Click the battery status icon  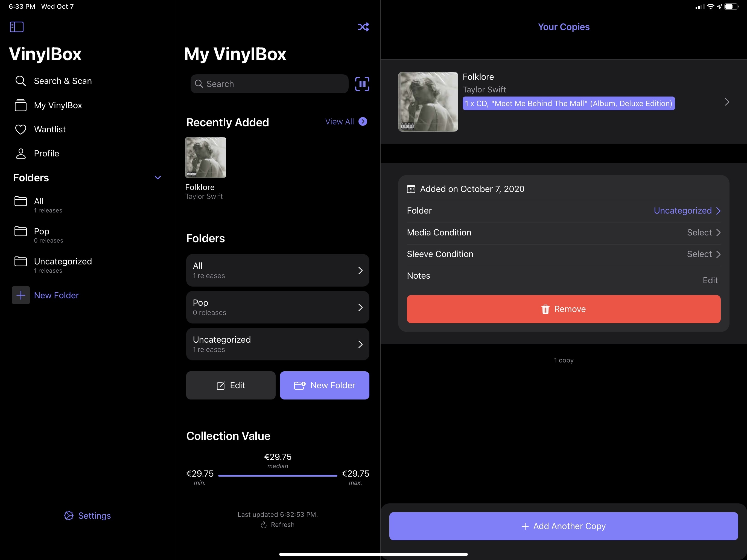(x=731, y=6)
